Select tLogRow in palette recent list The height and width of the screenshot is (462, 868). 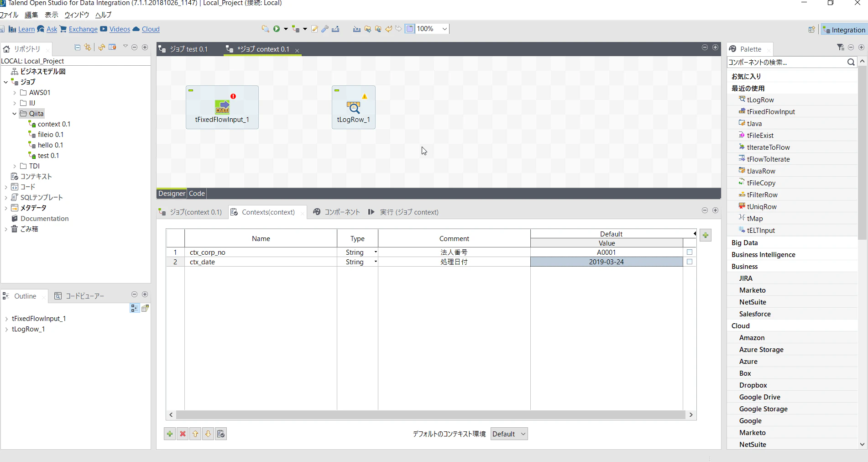click(x=760, y=100)
